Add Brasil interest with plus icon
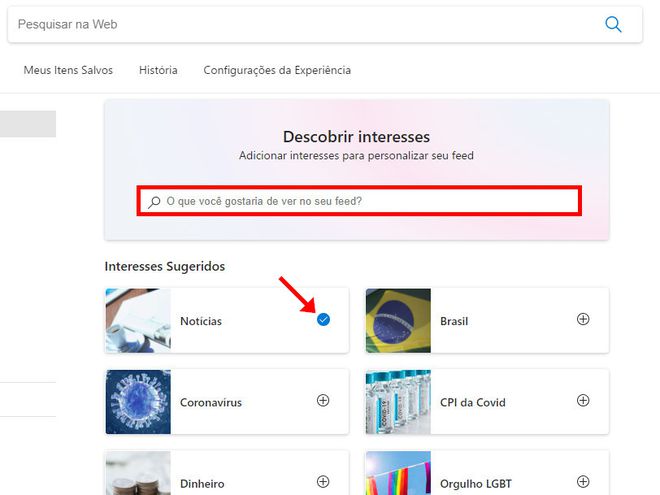Viewport: 660px width, 495px height. tap(583, 319)
